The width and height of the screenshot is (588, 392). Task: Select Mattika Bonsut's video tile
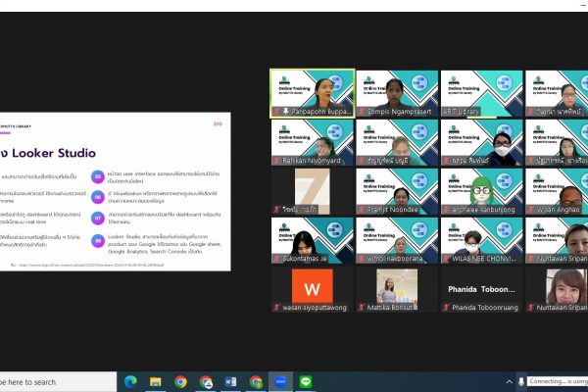pyautogui.click(x=397, y=290)
